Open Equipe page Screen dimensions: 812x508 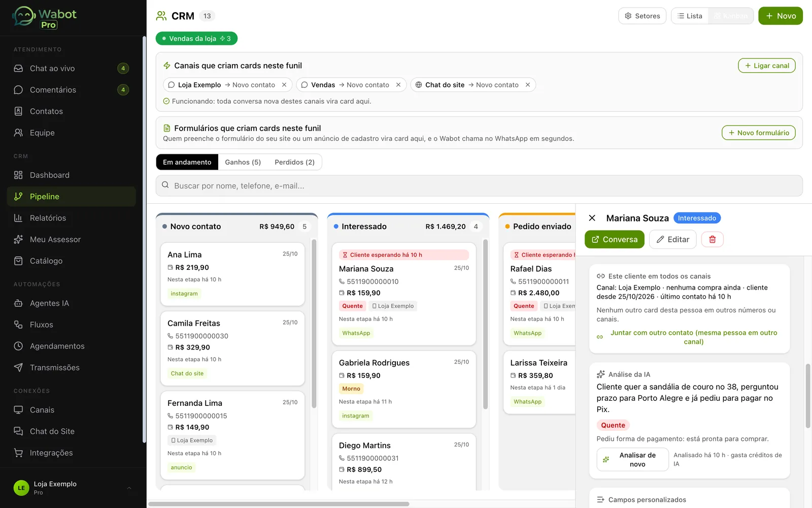[x=71, y=133]
